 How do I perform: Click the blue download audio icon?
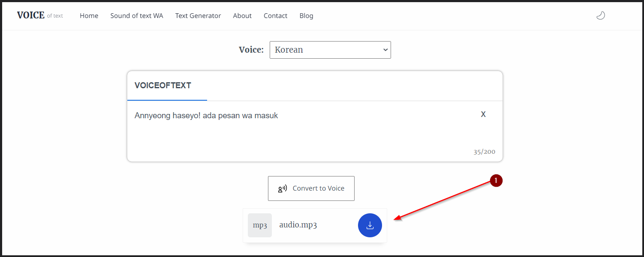[x=370, y=225]
